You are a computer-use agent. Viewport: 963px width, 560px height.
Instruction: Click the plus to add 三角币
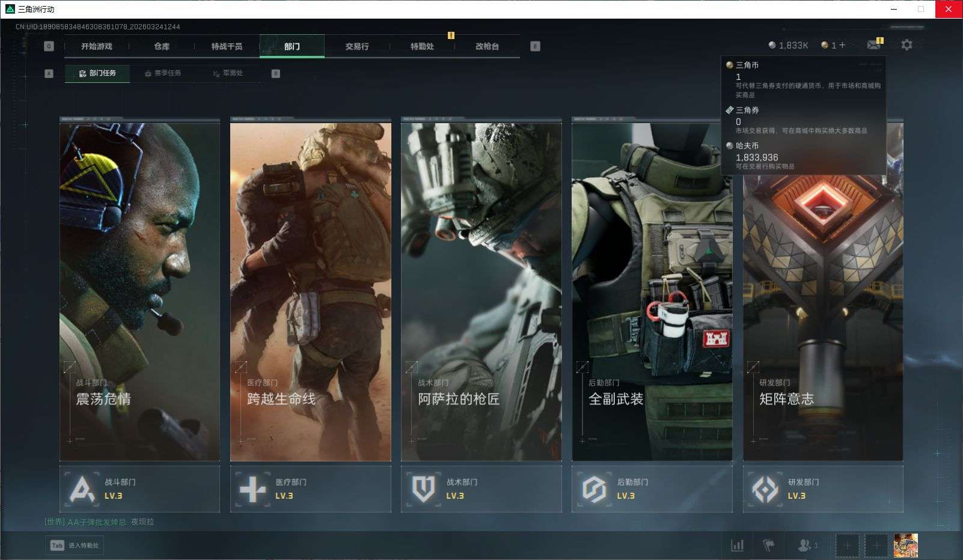842,45
